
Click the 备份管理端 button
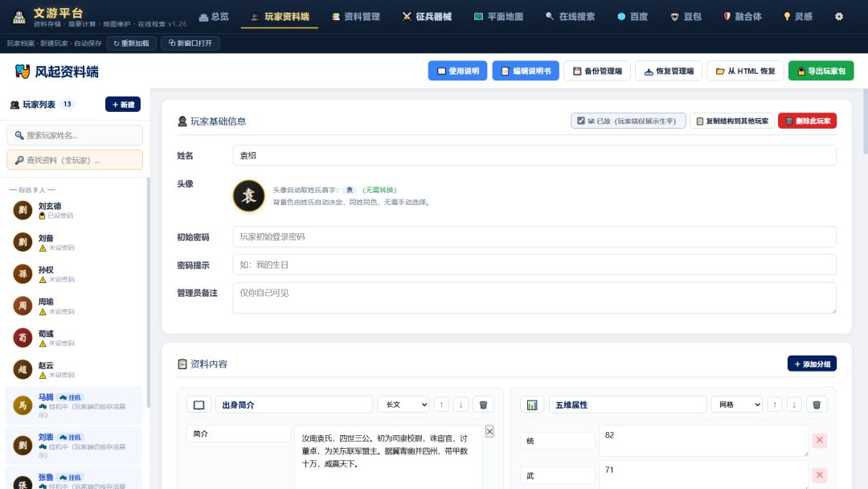[596, 71]
